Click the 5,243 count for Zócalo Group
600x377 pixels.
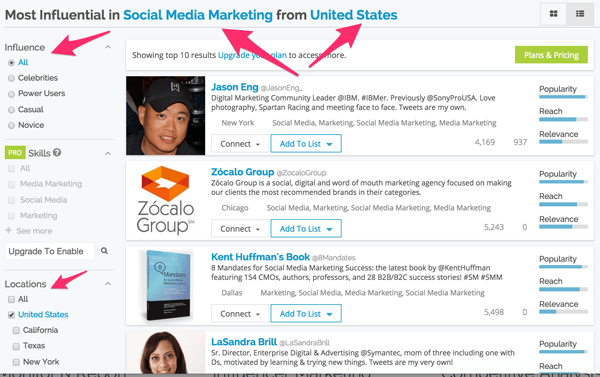click(494, 227)
